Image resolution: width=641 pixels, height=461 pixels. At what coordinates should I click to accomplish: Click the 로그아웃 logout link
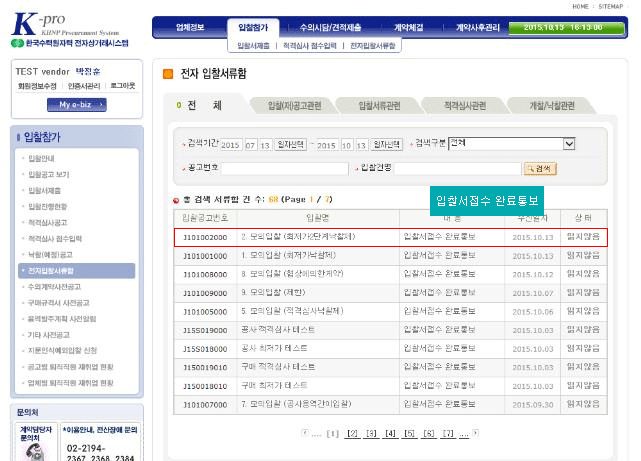(123, 87)
